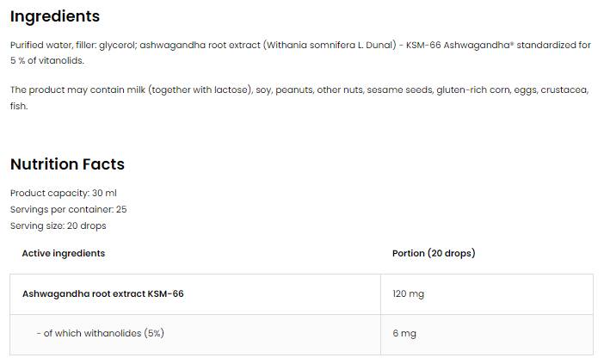The height and width of the screenshot is (364, 604).
Task: Click the 'Servings per container: 25' line
Action: (x=68, y=209)
